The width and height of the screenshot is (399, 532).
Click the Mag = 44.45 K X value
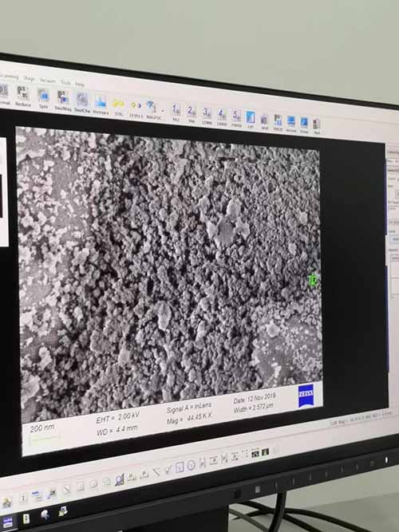pos(189,418)
